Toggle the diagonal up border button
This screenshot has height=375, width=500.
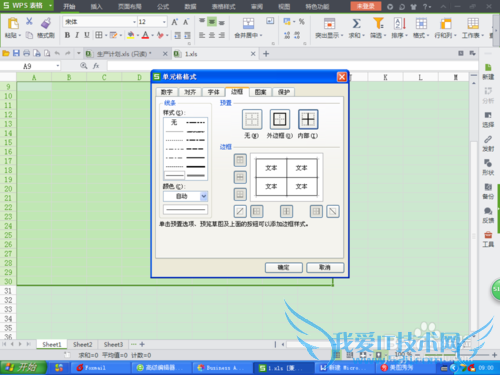pos(240,211)
